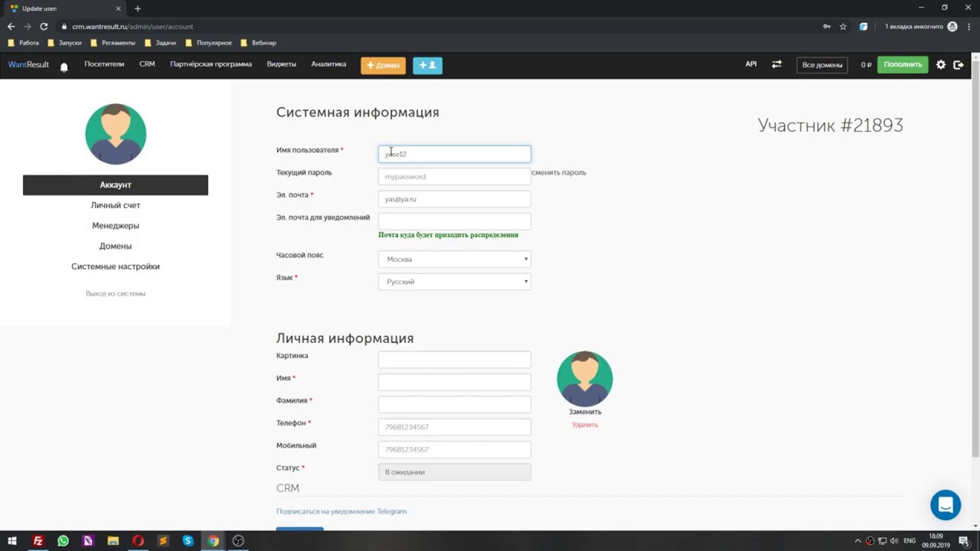Open WhatsApp from the taskbar

(63, 541)
